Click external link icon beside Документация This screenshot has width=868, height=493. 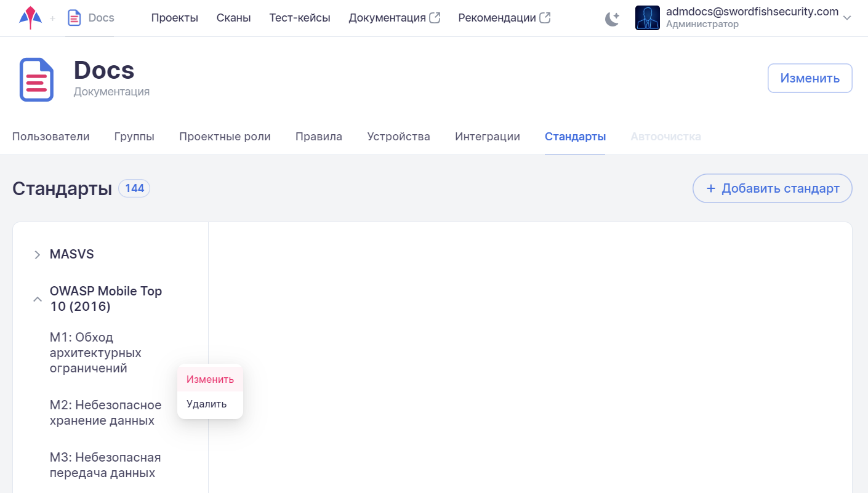(x=435, y=18)
